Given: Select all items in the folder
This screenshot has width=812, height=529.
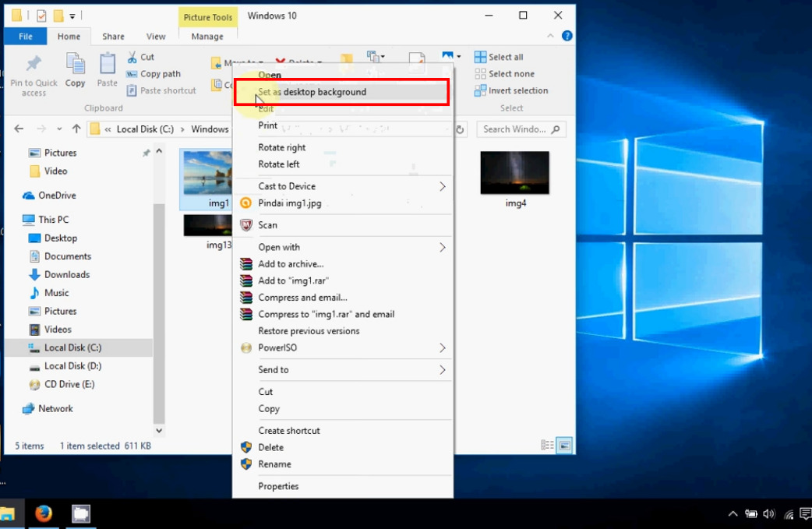Looking at the screenshot, I should pos(499,56).
